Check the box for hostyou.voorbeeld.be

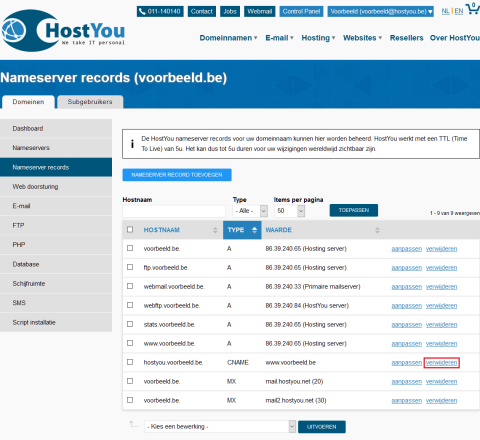click(130, 362)
